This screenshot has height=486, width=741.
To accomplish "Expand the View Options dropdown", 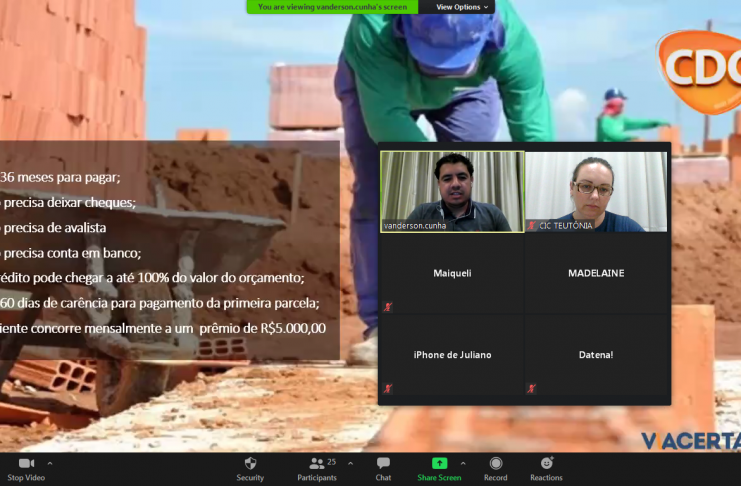I will tap(464, 7).
